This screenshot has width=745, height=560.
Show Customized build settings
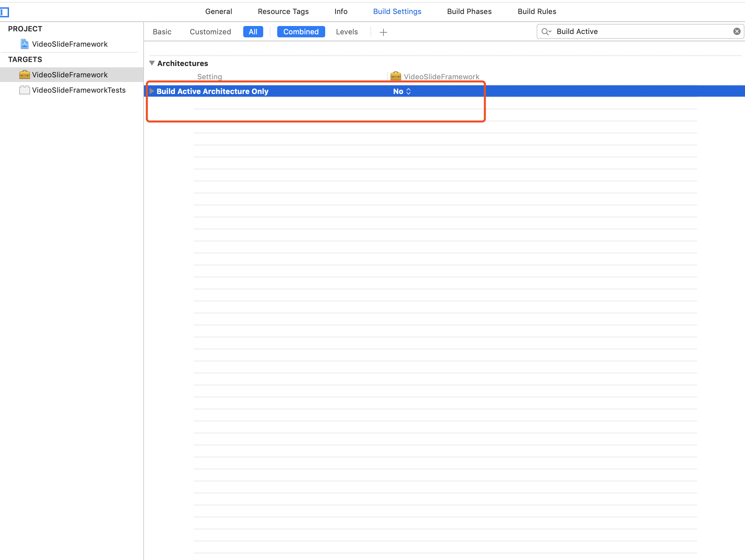(210, 32)
